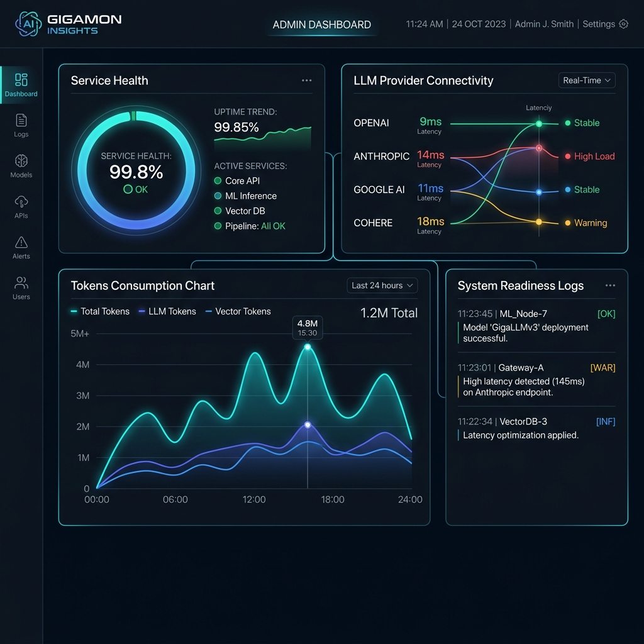This screenshot has height=644, width=644.
Task: Click the 9ms latency value
Action: pyautogui.click(x=430, y=121)
